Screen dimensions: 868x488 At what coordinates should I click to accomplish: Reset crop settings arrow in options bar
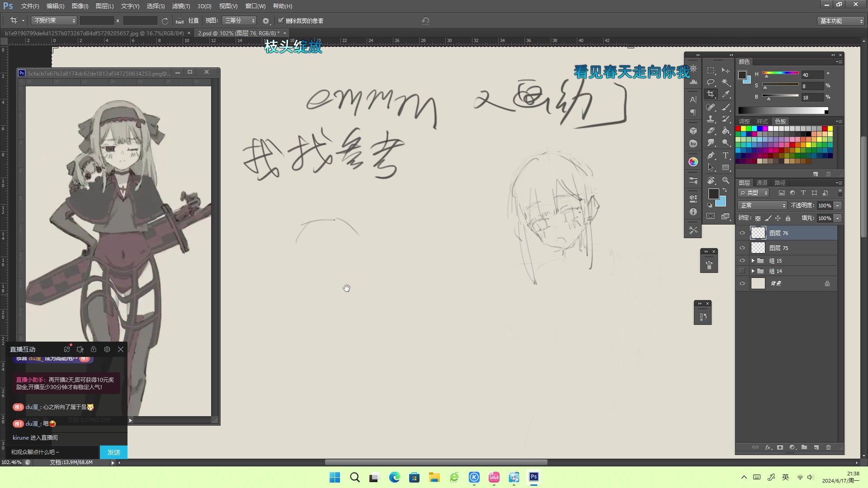tap(425, 21)
